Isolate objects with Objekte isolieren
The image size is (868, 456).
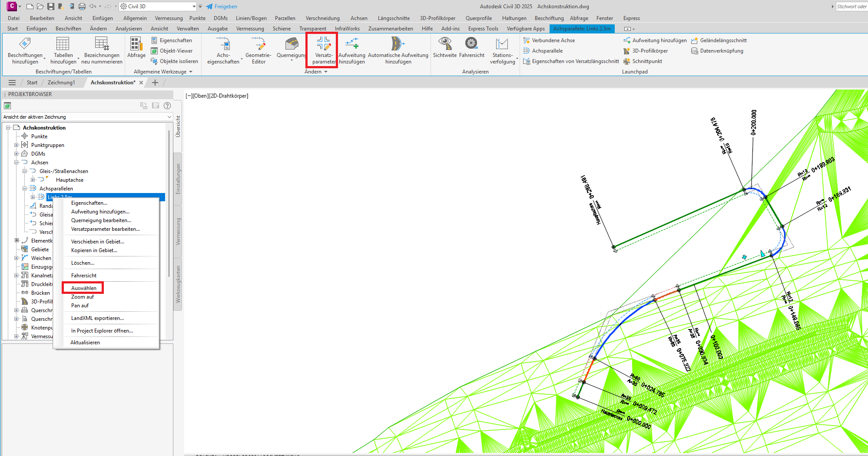point(174,61)
